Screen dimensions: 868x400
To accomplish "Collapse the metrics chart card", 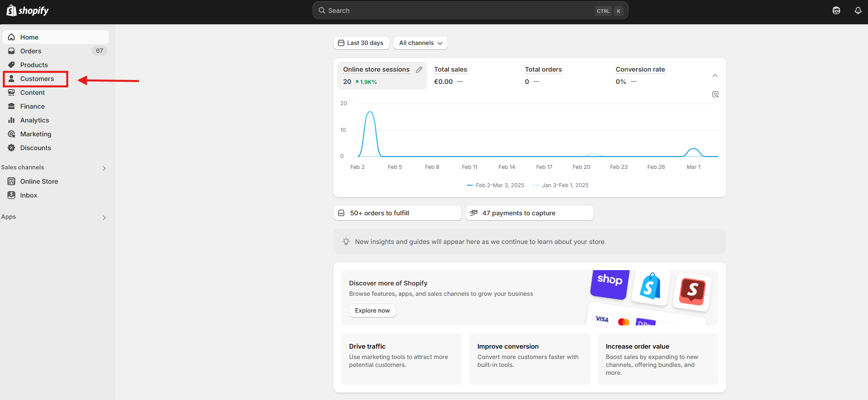I will click(715, 76).
